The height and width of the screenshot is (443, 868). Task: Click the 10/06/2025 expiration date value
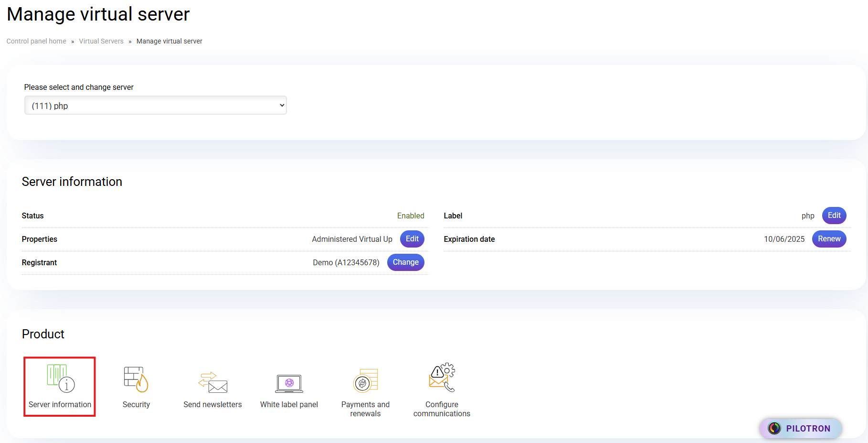pos(784,239)
